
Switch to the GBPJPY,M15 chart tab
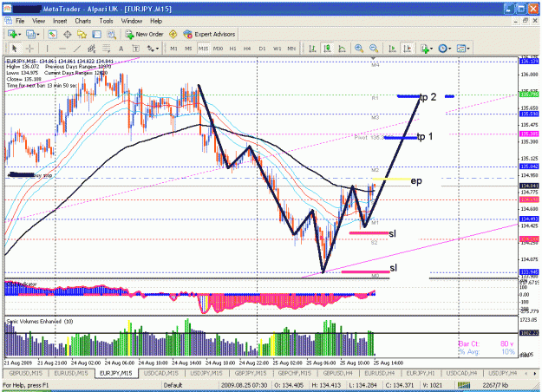pos(251,373)
